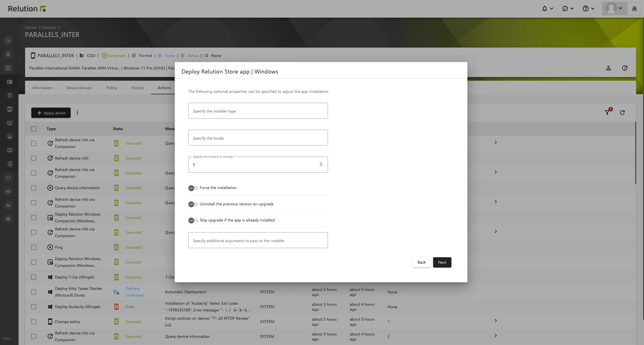Click the notifications bell icon
This screenshot has width=644, height=345.
point(544,9)
